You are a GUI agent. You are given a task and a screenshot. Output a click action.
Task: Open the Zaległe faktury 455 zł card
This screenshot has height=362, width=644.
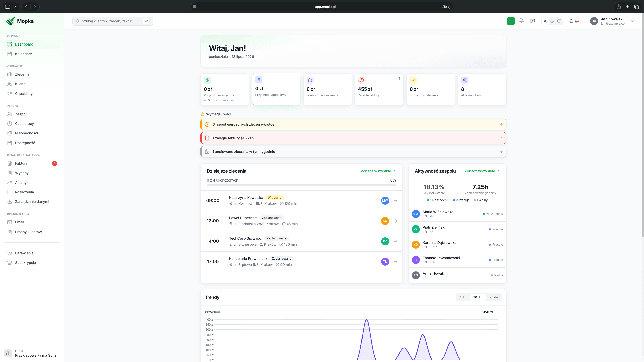click(x=379, y=89)
